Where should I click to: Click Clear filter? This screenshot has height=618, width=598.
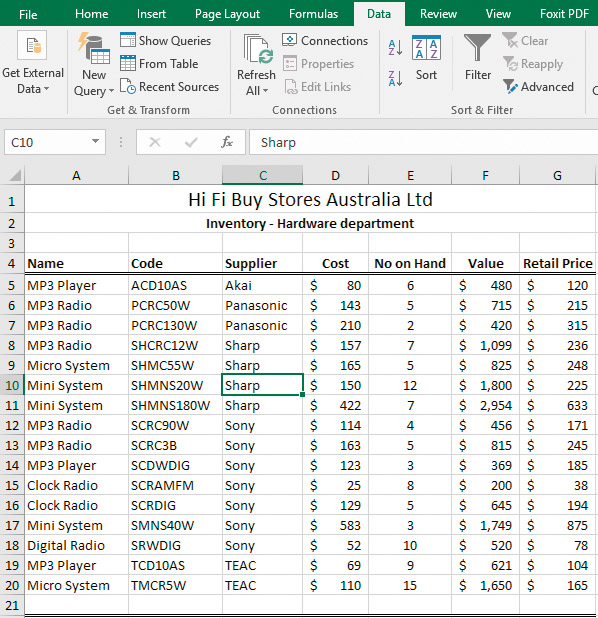pyautogui.click(x=525, y=41)
